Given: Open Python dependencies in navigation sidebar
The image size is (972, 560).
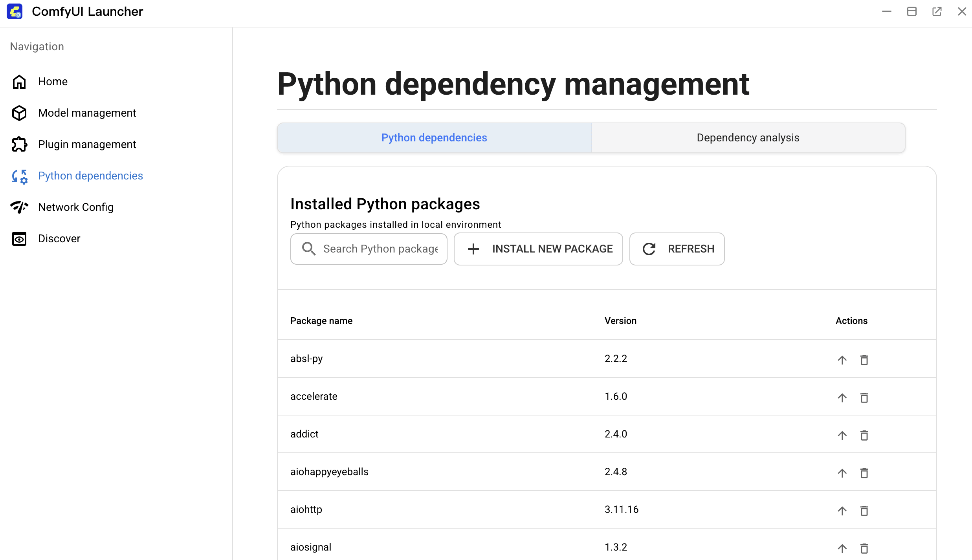Looking at the screenshot, I should point(90,176).
